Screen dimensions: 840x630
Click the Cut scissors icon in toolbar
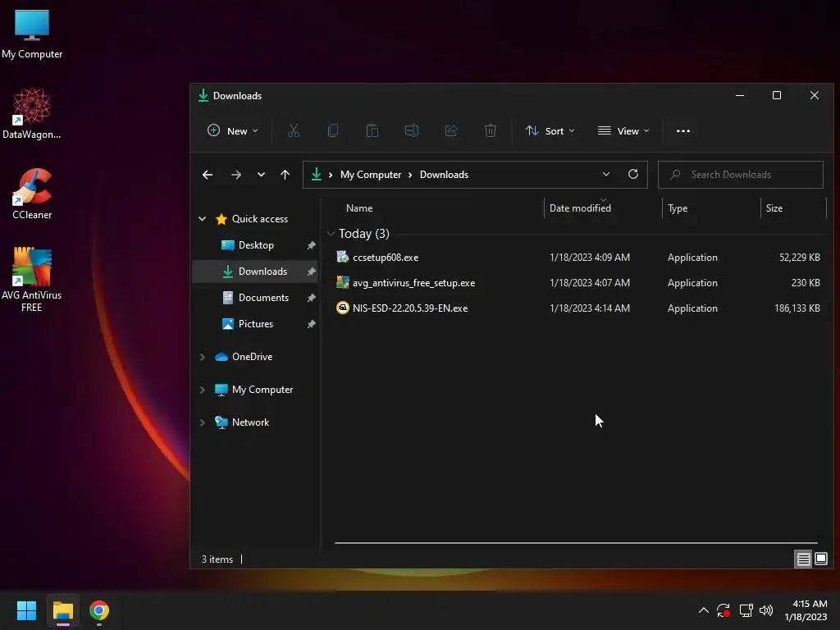[293, 130]
